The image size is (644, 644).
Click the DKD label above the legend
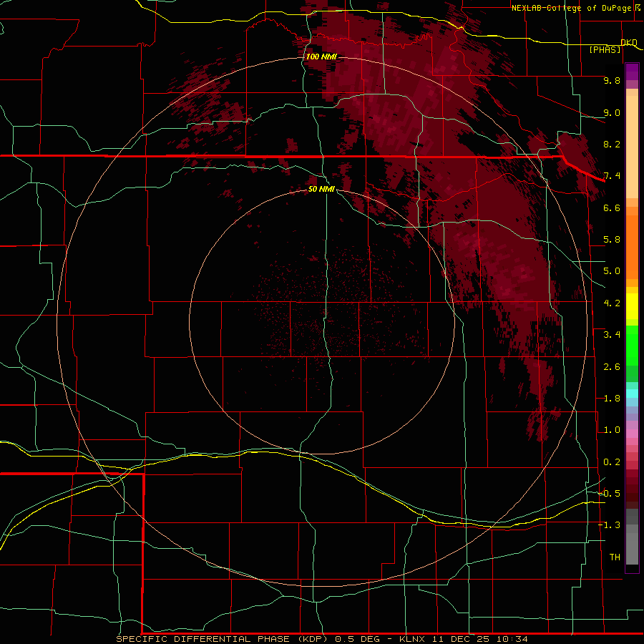(x=629, y=42)
